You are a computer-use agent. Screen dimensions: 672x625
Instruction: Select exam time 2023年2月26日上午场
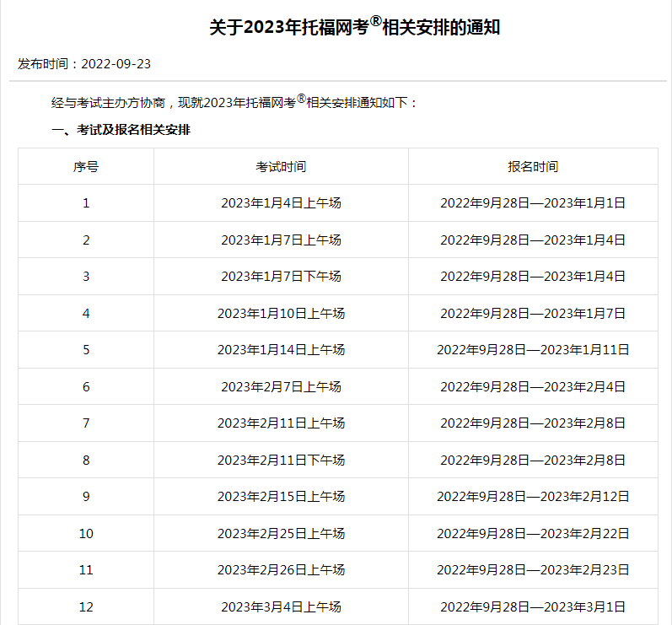click(x=281, y=570)
